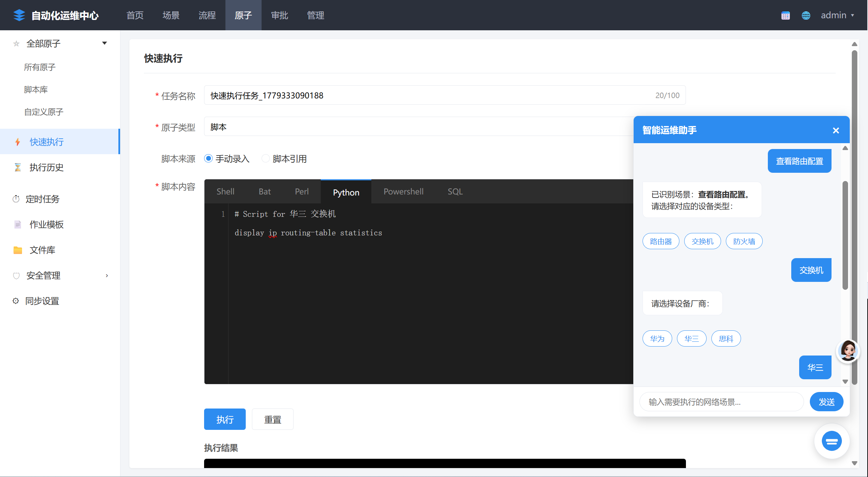Open 流程 in top navigation

pyautogui.click(x=207, y=15)
